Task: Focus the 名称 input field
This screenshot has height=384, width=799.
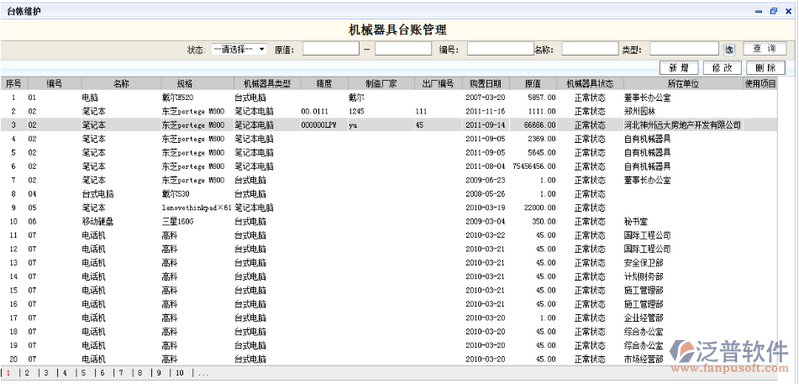Action: [590, 49]
